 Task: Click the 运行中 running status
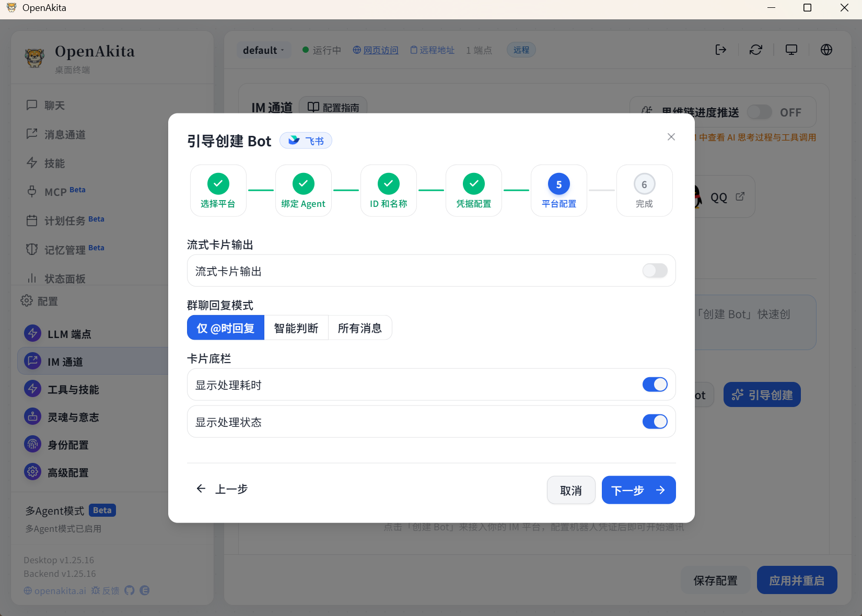[x=322, y=50]
